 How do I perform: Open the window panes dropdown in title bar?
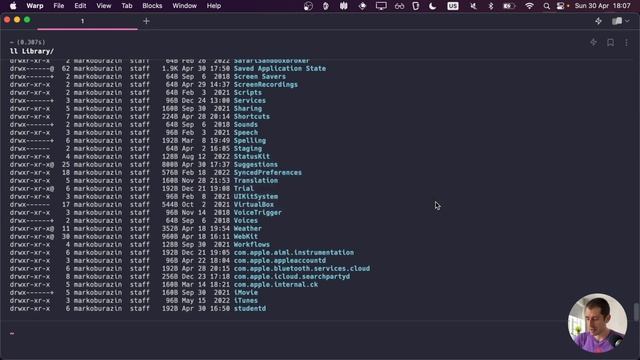coord(620,21)
